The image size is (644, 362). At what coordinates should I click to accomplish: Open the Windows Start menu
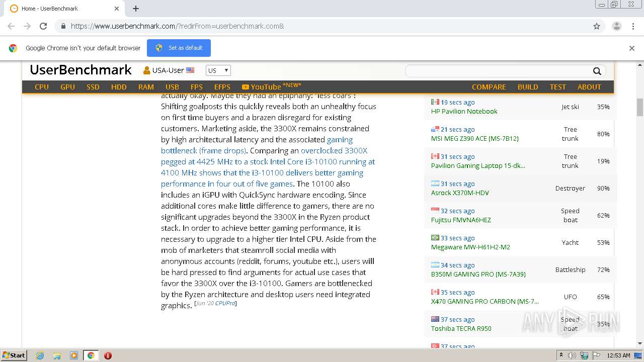point(14,355)
